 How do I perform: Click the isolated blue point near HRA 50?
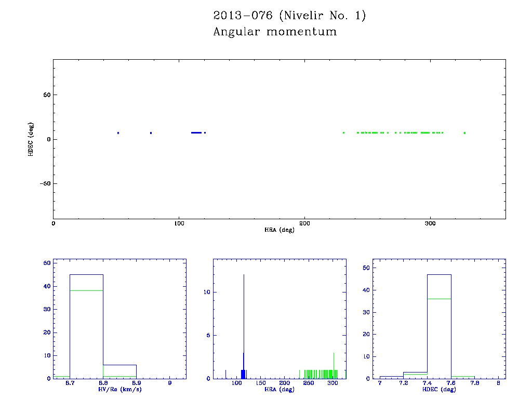118,133
